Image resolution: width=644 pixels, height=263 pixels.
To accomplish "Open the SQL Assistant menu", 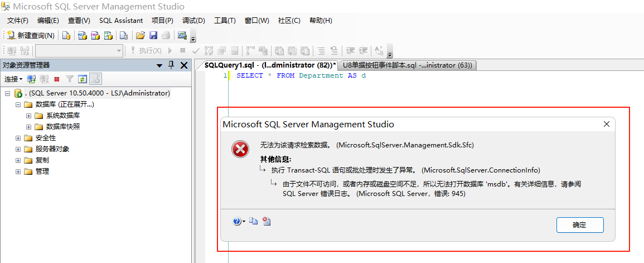I will click(121, 21).
